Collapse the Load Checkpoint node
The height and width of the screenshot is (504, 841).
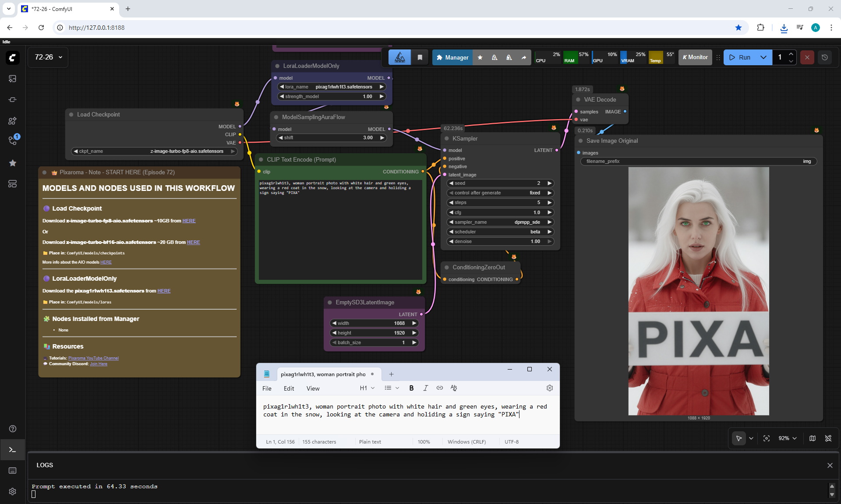pyautogui.click(x=71, y=114)
